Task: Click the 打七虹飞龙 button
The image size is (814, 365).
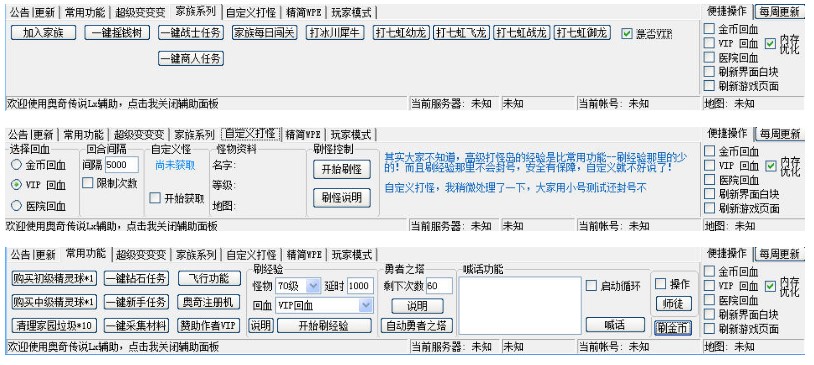Action: [462, 33]
